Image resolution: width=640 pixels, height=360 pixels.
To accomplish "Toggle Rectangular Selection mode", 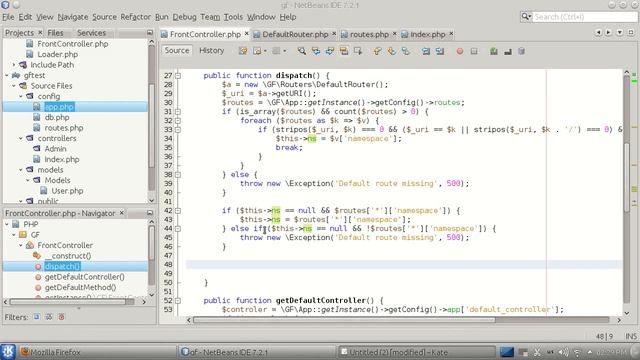I will click(x=358, y=51).
